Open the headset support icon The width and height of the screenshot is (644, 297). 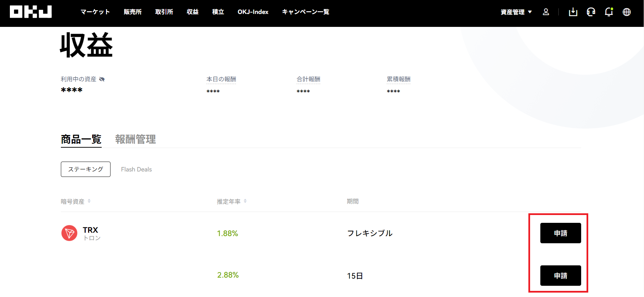[x=591, y=12]
